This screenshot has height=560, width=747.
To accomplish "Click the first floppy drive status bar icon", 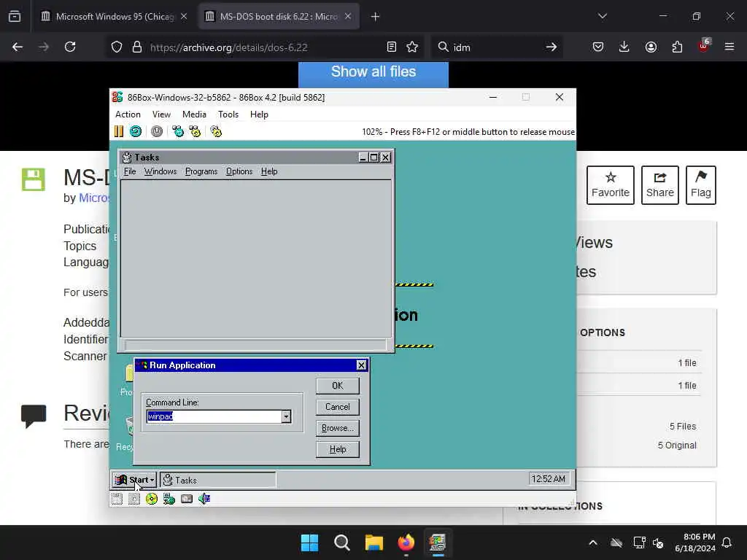I will pyautogui.click(x=117, y=499).
